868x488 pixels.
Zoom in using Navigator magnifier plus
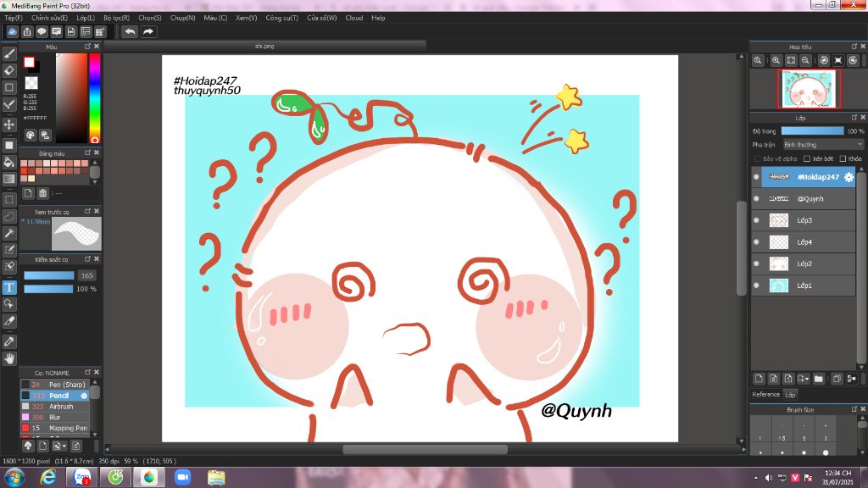pos(776,60)
